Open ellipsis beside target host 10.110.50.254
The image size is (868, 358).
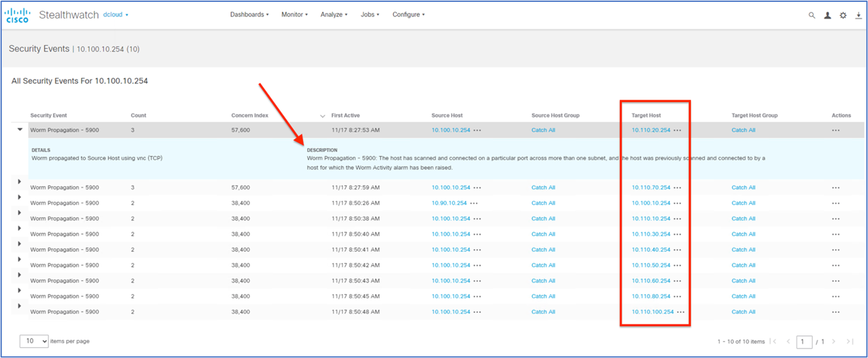(x=677, y=266)
